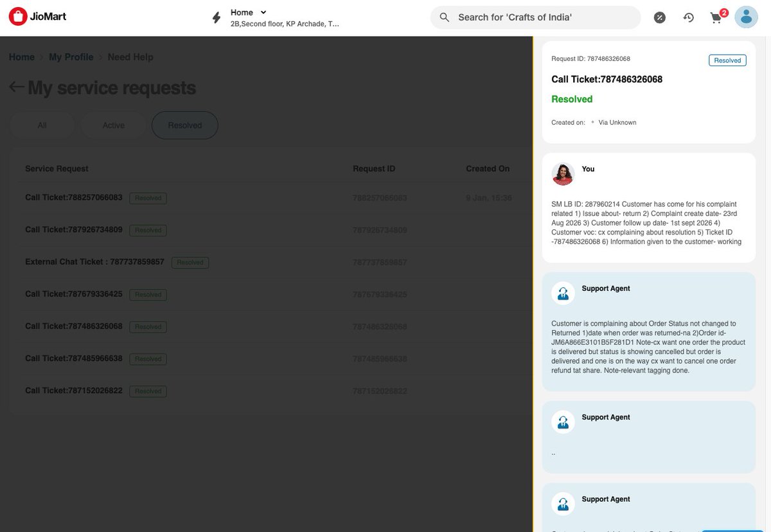Open the user profile avatar

(746, 17)
